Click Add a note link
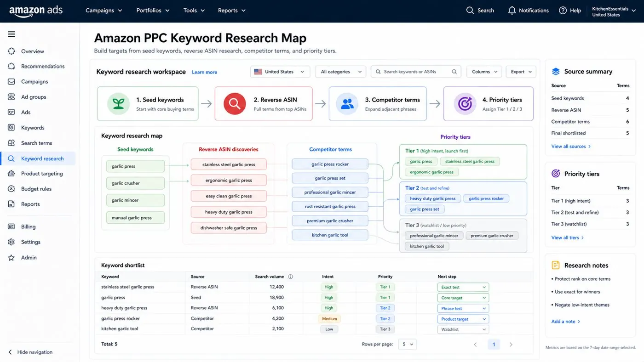The height and width of the screenshot is (362, 644). (x=566, y=322)
